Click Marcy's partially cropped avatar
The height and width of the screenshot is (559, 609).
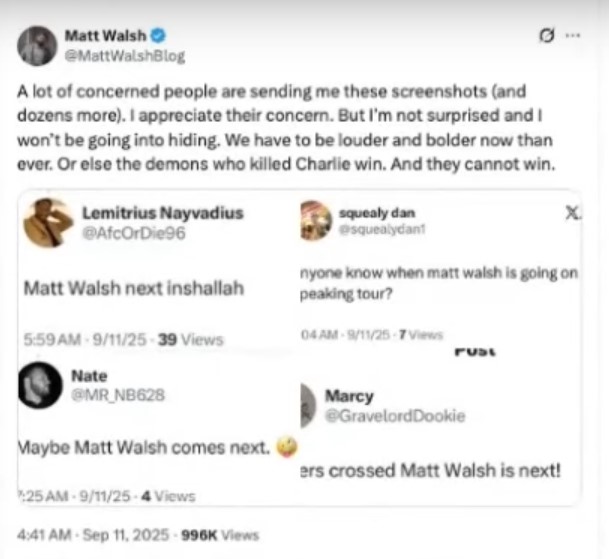pyautogui.click(x=308, y=406)
